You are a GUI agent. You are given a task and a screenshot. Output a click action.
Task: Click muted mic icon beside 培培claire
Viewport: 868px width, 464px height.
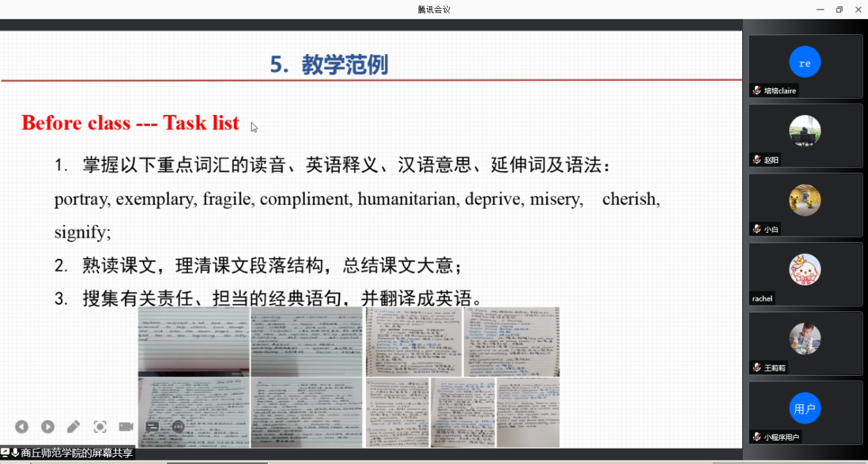[x=757, y=90]
